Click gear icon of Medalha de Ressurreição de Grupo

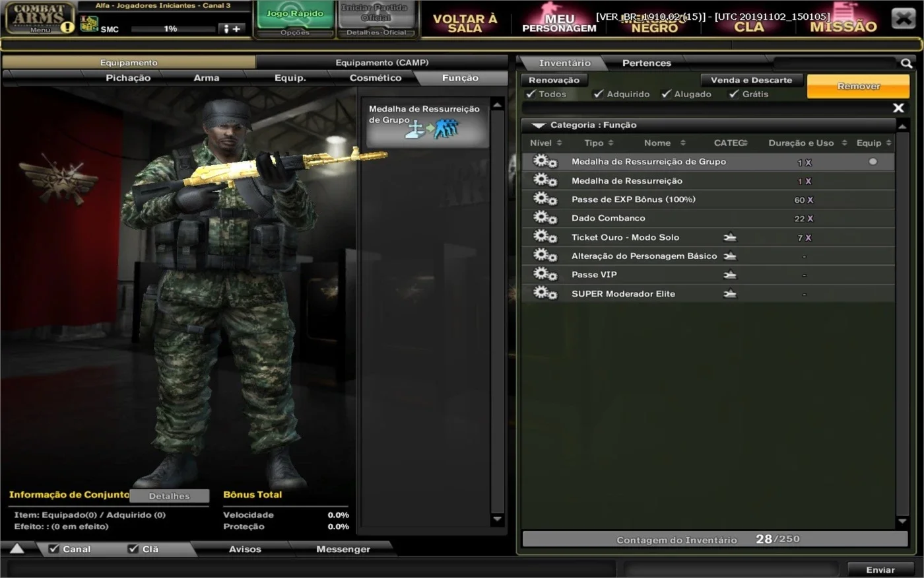tap(545, 161)
